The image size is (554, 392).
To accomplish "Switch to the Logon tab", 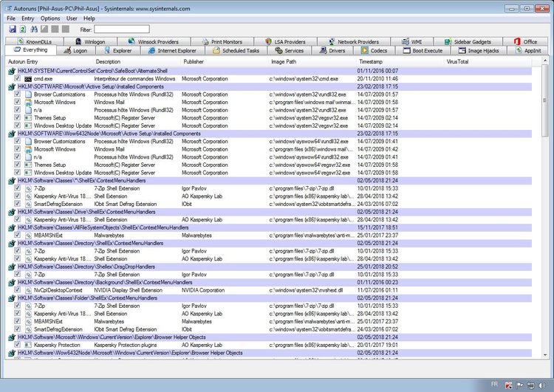I will [75, 50].
